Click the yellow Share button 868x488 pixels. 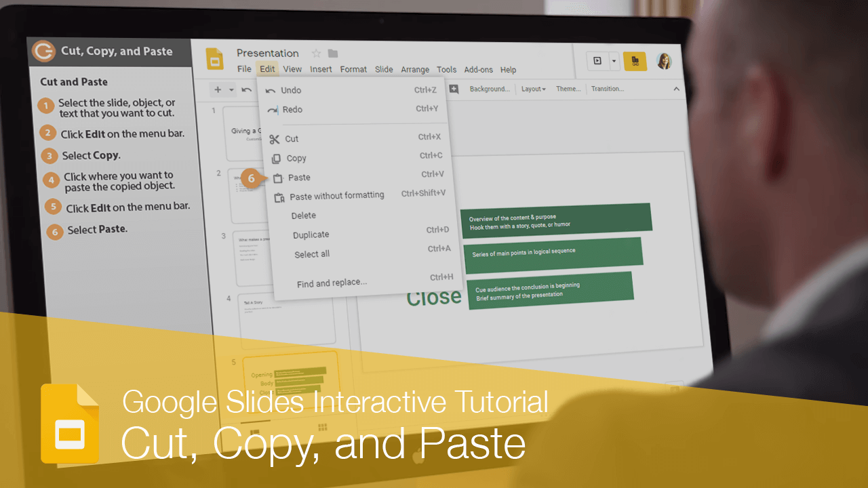pyautogui.click(x=635, y=61)
